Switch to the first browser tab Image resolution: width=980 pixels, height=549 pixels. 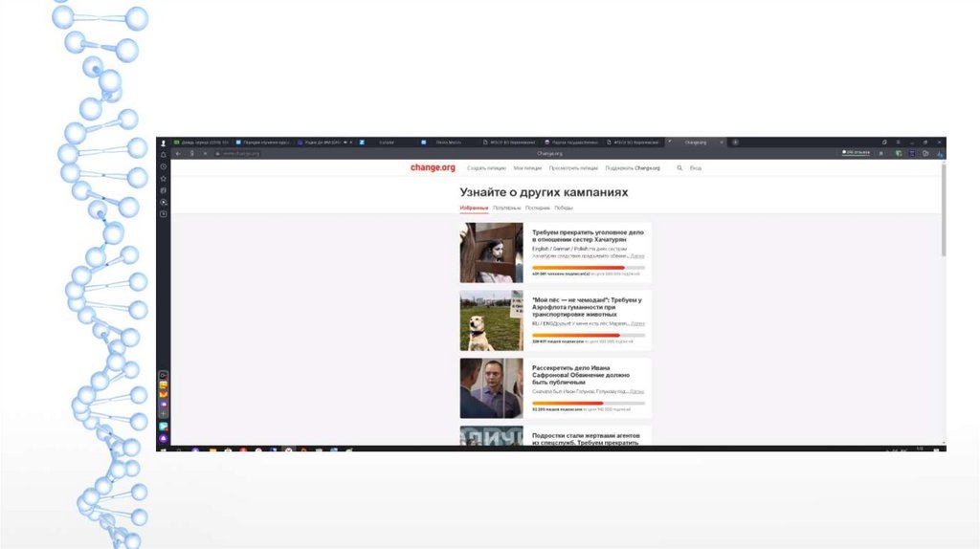[201, 143]
